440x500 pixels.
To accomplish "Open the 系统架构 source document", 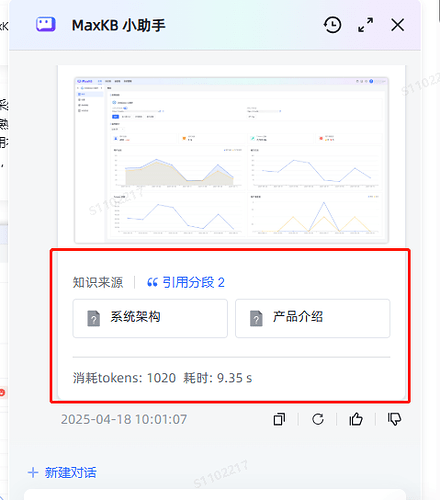I will tap(150, 318).
